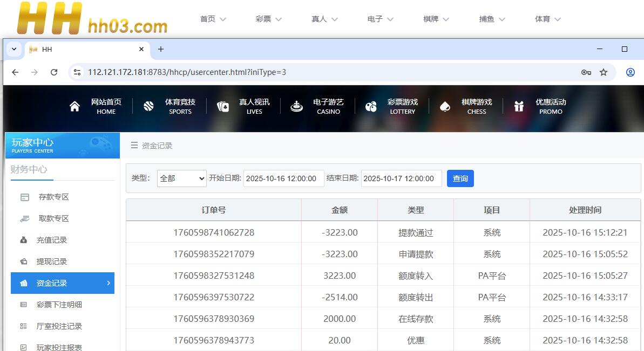644x351 pixels.
Task: Click the hamburger icon beside 资金记录 heading
Action: pos(134,146)
